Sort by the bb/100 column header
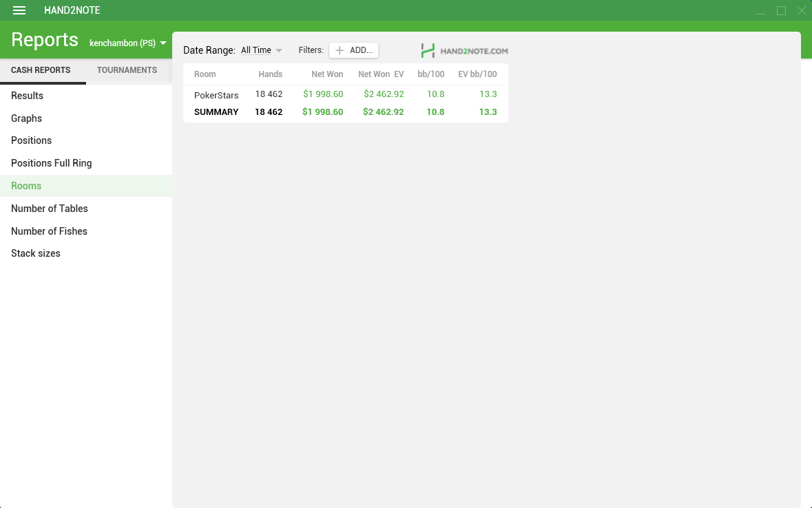The image size is (812, 508). click(x=431, y=74)
